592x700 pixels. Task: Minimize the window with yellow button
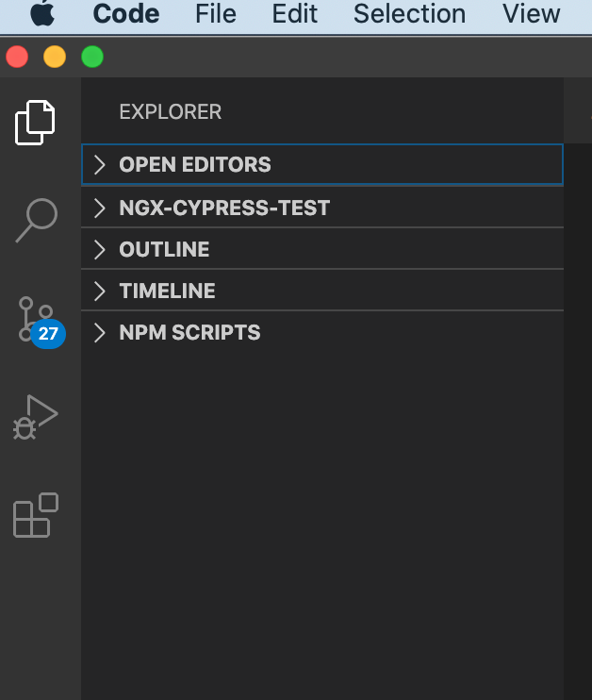coord(55,58)
